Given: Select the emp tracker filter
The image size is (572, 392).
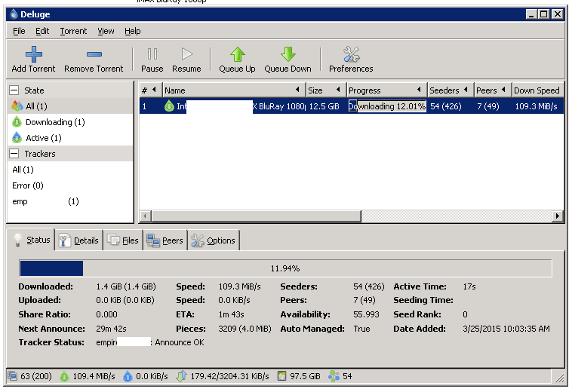Looking at the screenshot, I should click(70, 201).
